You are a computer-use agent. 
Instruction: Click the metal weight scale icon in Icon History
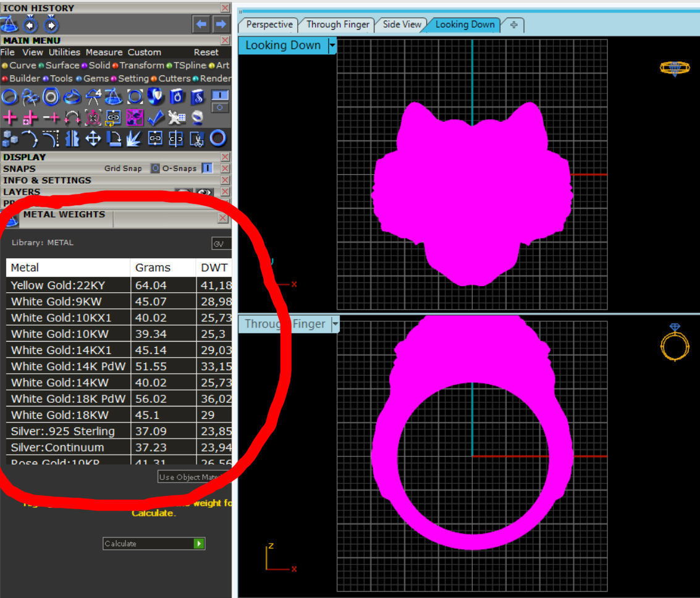[9, 24]
